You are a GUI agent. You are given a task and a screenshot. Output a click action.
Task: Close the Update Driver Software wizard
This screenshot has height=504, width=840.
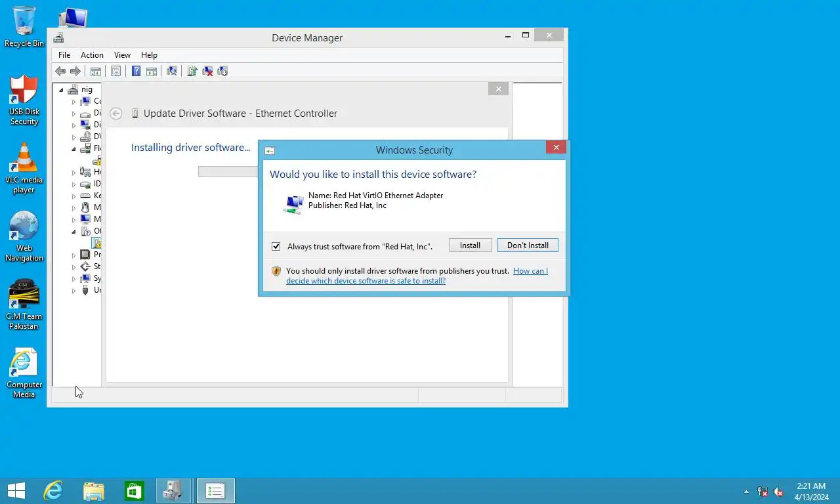[x=498, y=89]
